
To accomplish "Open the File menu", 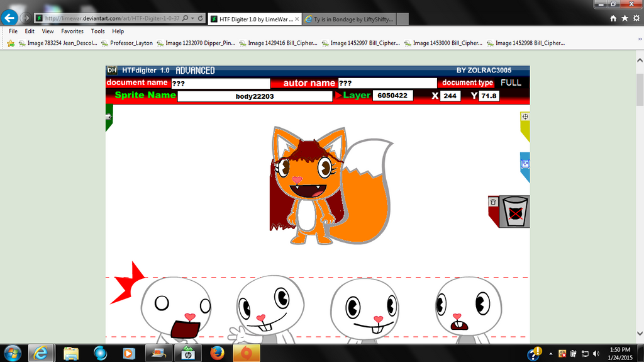I will (13, 31).
